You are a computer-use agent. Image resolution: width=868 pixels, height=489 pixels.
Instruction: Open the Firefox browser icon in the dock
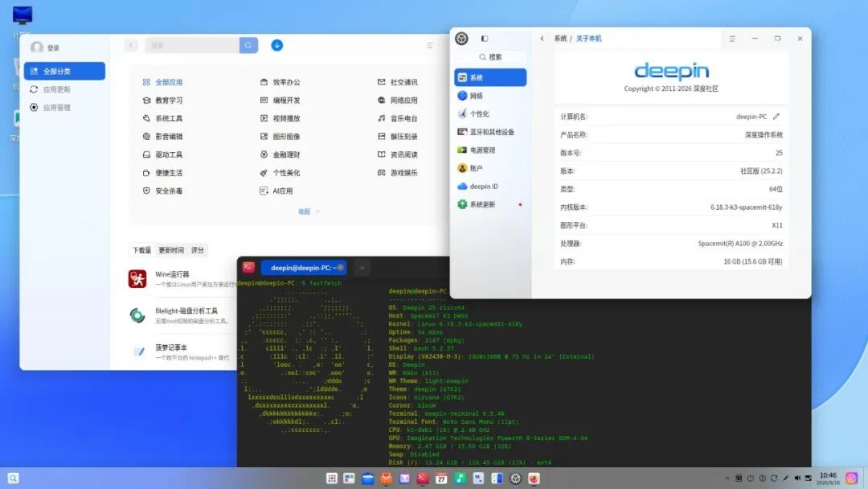pyautogui.click(x=534, y=479)
